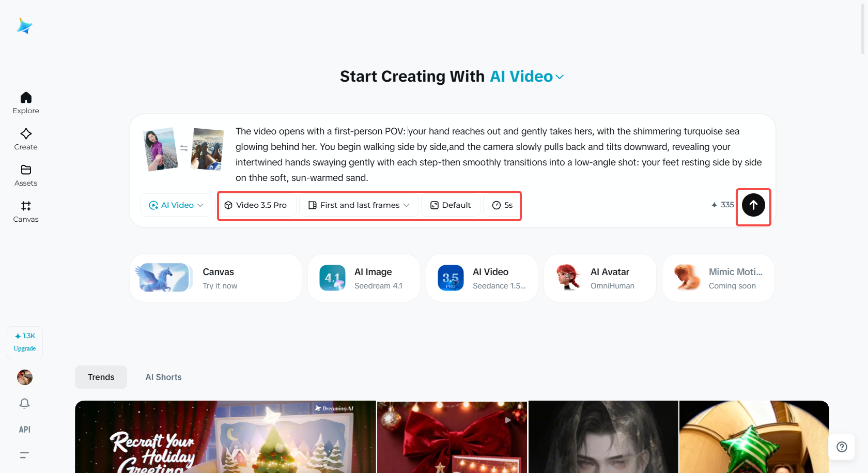The image size is (868, 473).
Task: Click the 4.1 AI Image icon
Action: point(332,278)
